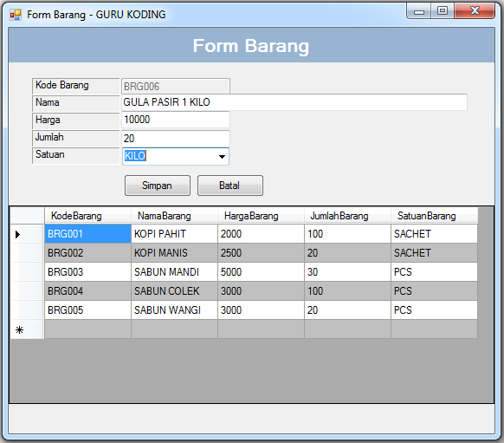Select price cell 2000
The width and height of the screenshot is (504, 443).
tap(261, 233)
